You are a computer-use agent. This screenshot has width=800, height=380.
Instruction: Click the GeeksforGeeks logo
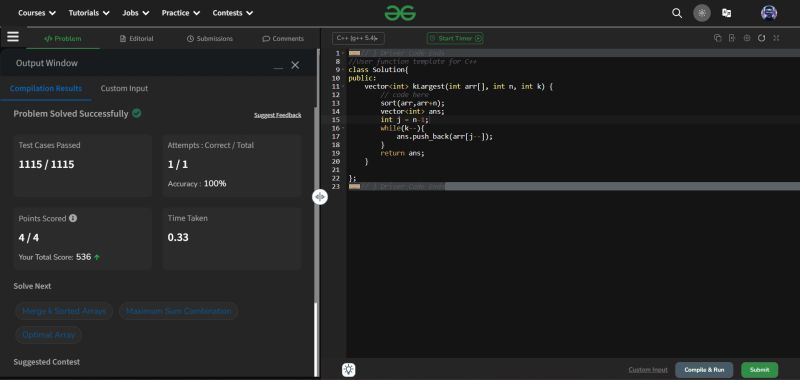tap(400, 13)
